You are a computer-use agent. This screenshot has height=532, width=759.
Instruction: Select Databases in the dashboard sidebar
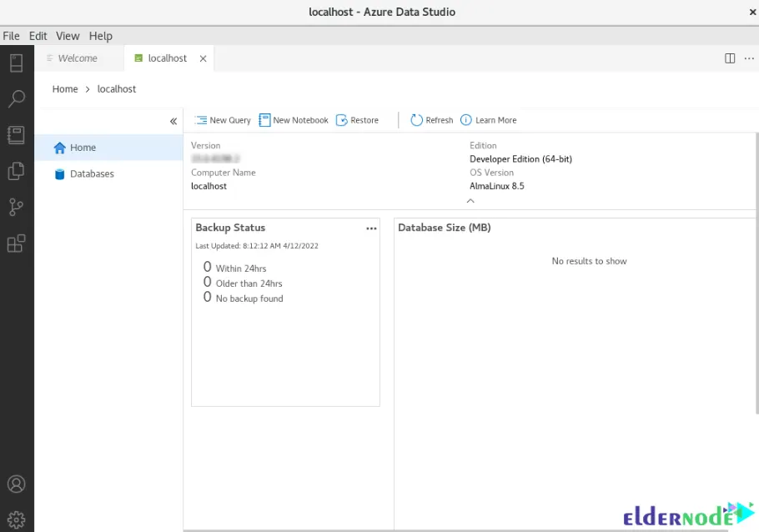coord(92,174)
